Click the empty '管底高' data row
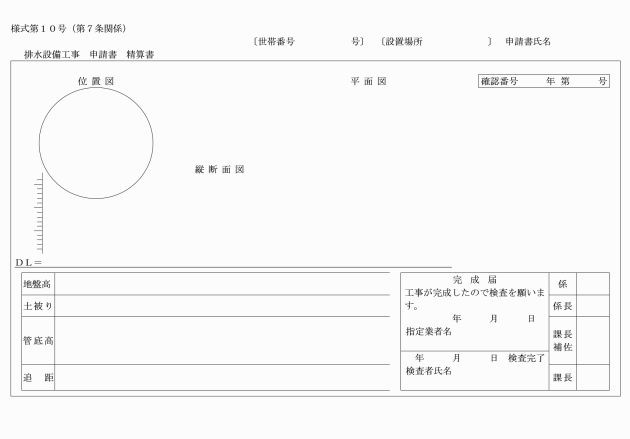The image size is (630, 439). [222, 341]
